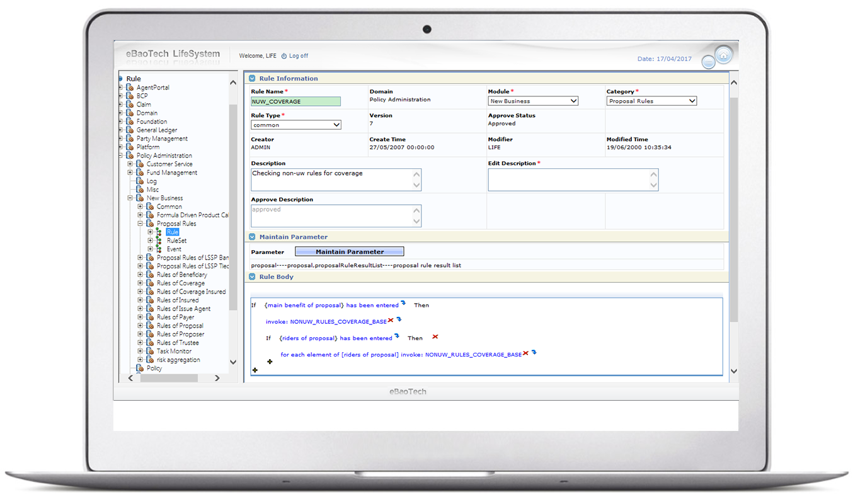Click the for each element of riders link
Viewport: 865px width, 504px height.
(401, 355)
